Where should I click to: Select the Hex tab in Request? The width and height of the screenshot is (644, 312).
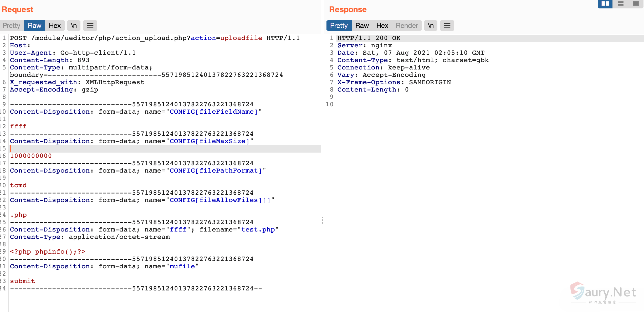coord(55,26)
